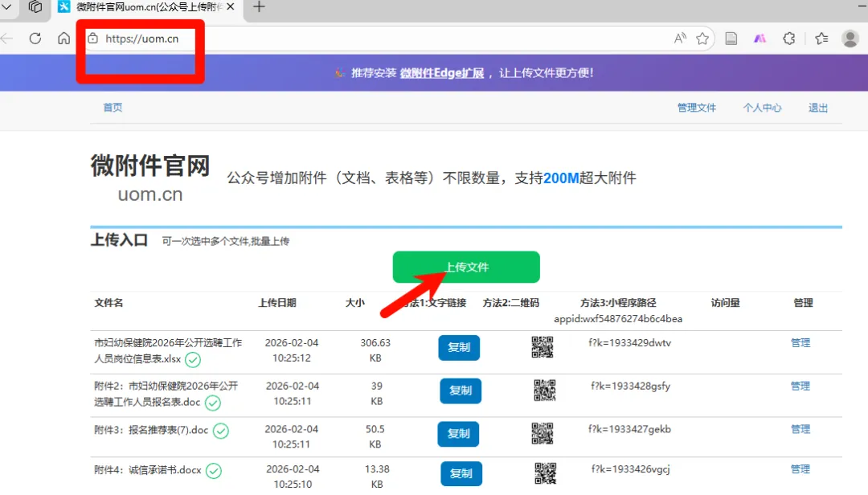Screen dimensions: 868x495
Task: Click upload date 2026-02-04 10:25:10
Action: [293, 477]
